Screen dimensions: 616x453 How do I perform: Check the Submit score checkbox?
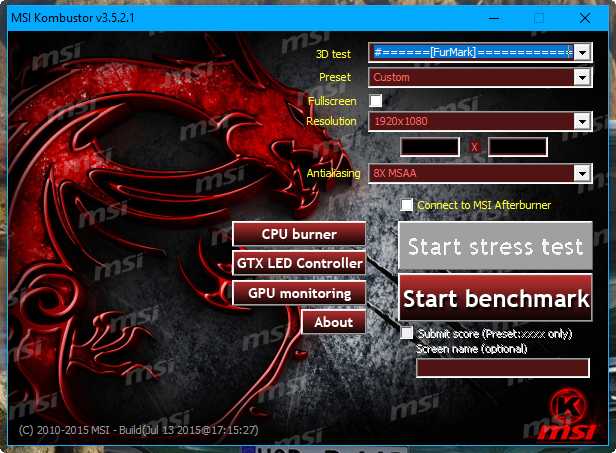(x=407, y=333)
